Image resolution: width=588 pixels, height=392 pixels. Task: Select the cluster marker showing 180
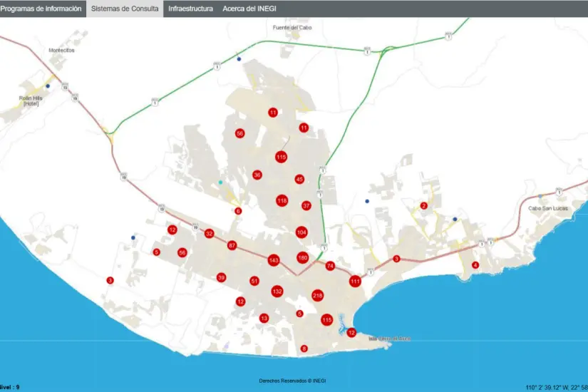[x=303, y=258]
